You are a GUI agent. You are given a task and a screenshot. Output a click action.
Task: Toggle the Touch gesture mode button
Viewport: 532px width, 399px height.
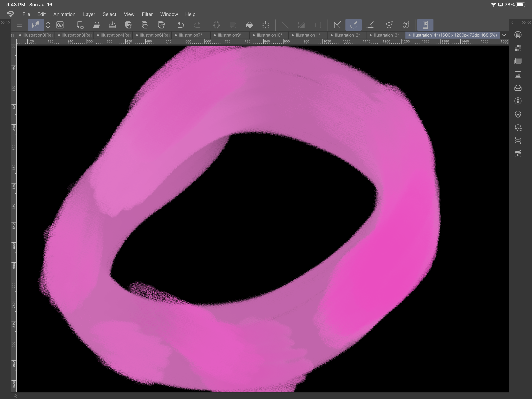[425, 25]
